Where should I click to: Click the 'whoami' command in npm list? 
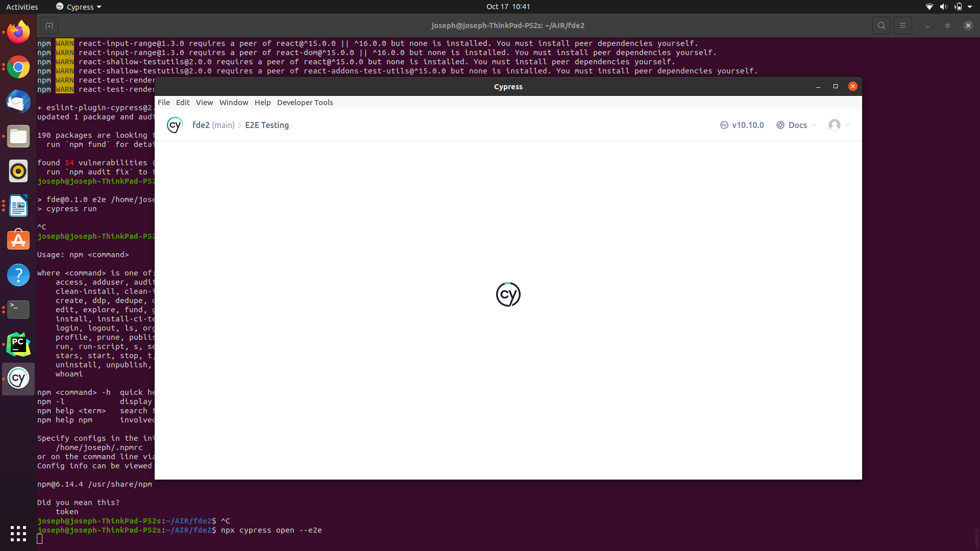[69, 374]
